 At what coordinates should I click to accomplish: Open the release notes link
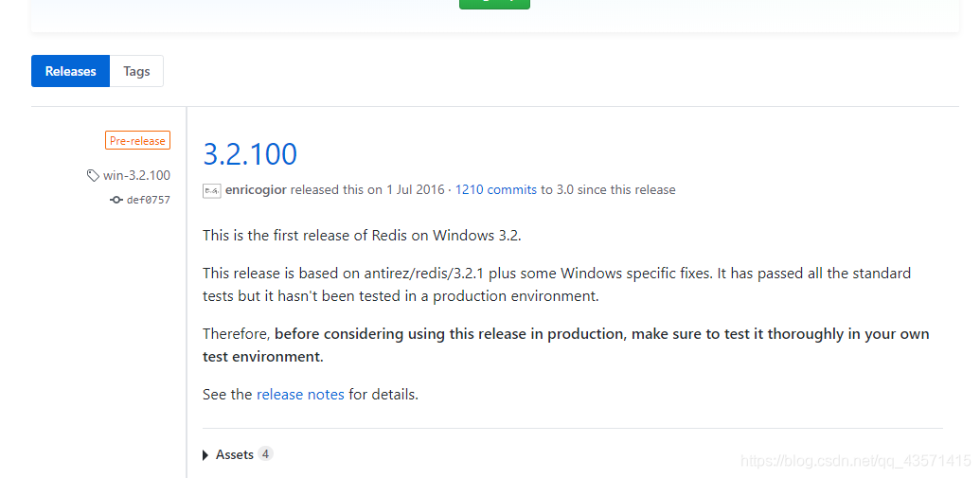pyautogui.click(x=300, y=395)
